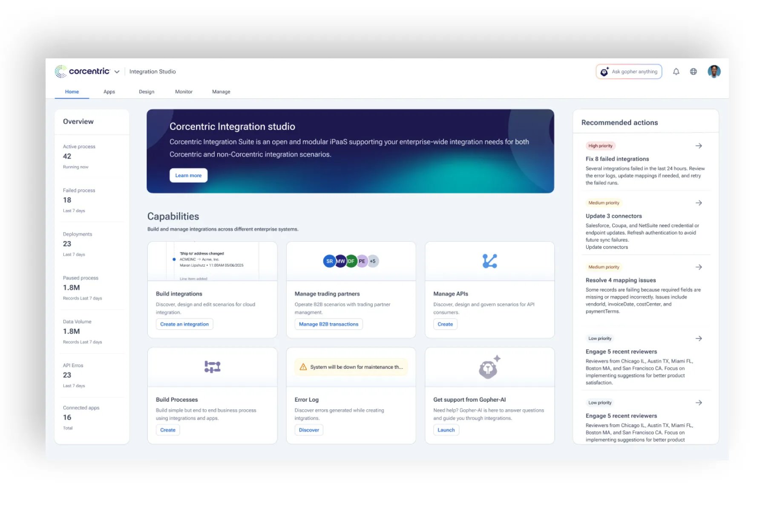Click the Connected apps value 16

[67, 417]
